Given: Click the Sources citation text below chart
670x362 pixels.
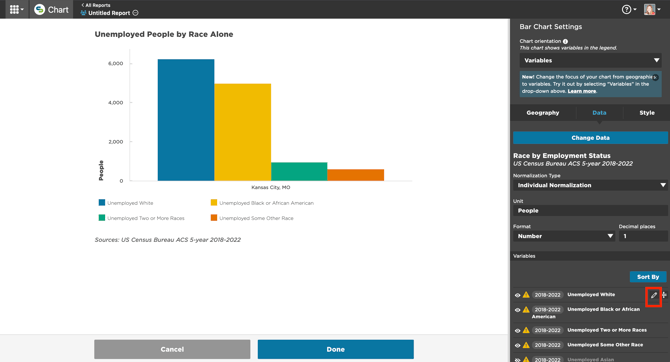Looking at the screenshot, I should tap(168, 240).
